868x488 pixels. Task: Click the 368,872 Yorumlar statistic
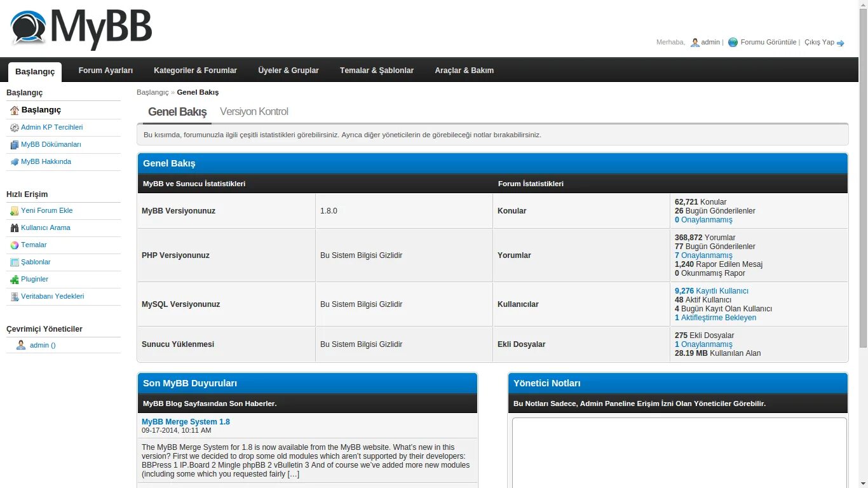pyautogui.click(x=705, y=238)
